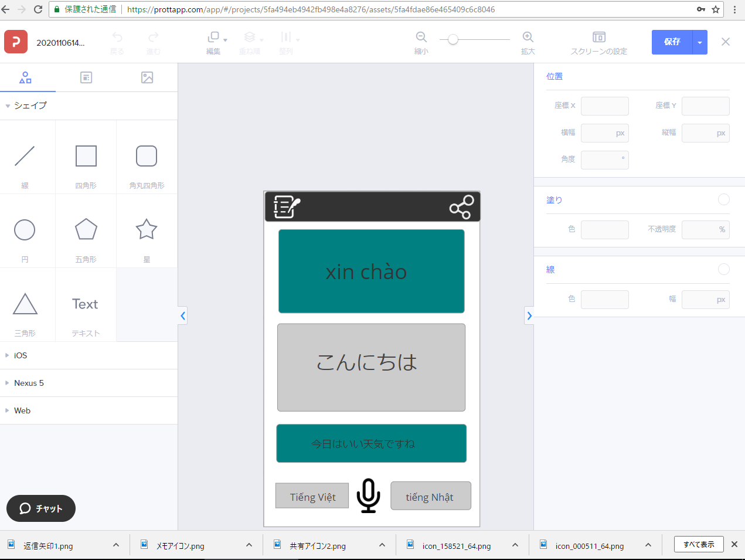Select the rounded rectangle (角丸四角形) shape
The image size is (745, 560).
147,156
